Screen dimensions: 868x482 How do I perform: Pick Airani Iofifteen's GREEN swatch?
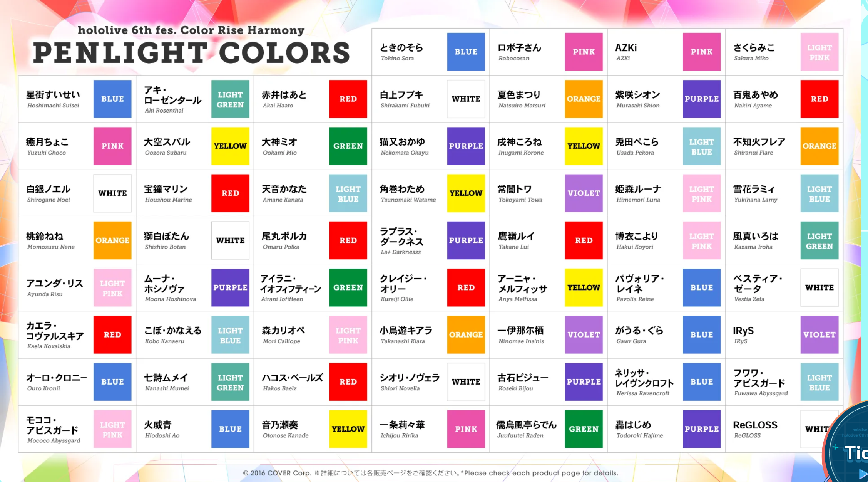348,287
